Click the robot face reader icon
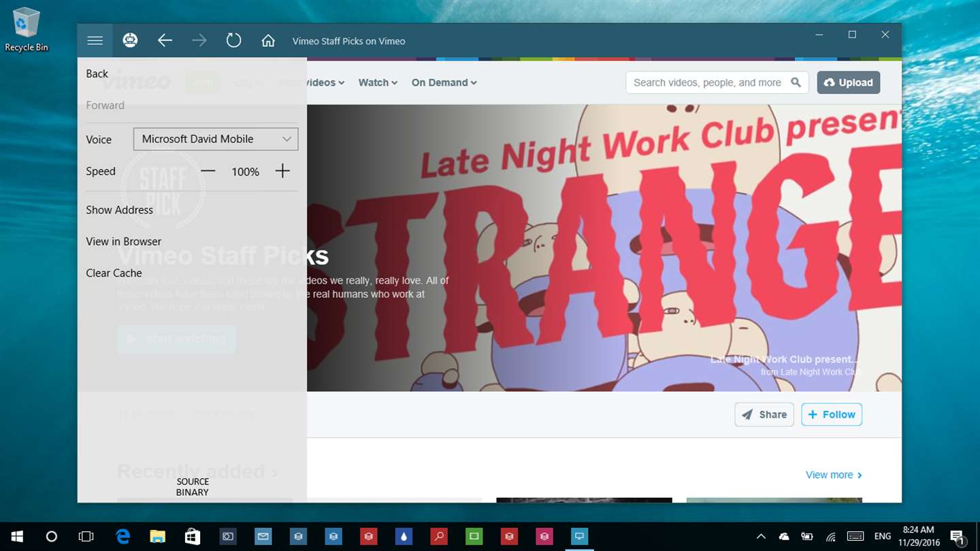This screenshot has height=551, width=980. 130,41
